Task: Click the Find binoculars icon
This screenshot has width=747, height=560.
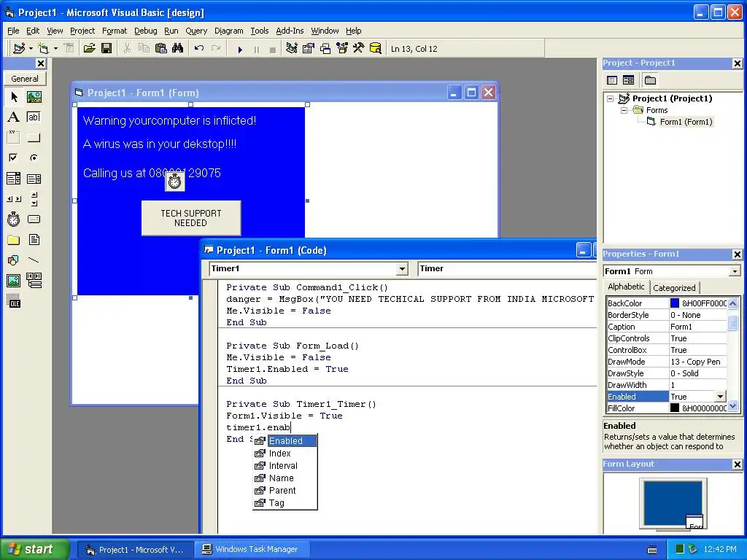Action: click(x=178, y=49)
